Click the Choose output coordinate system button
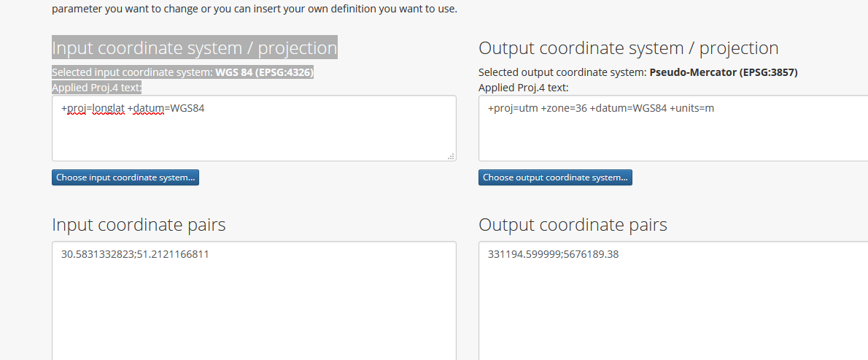 pyautogui.click(x=555, y=177)
